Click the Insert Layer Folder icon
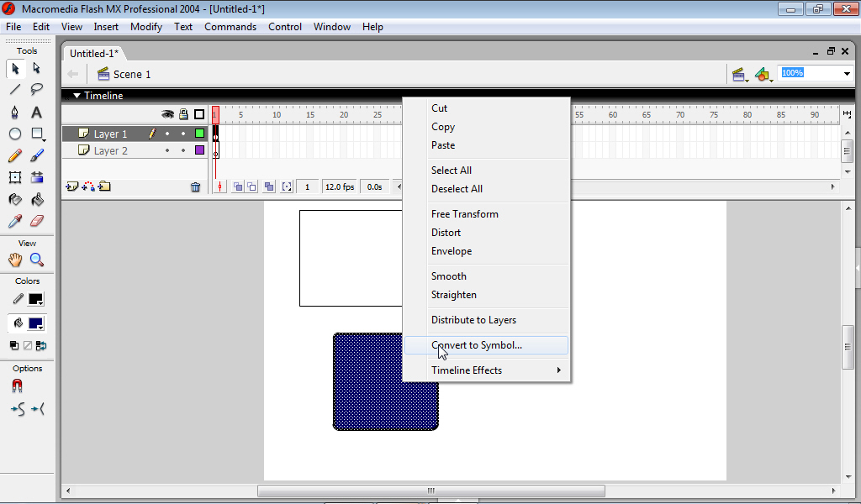Viewport: 861px width, 504px height. tap(104, 187)
